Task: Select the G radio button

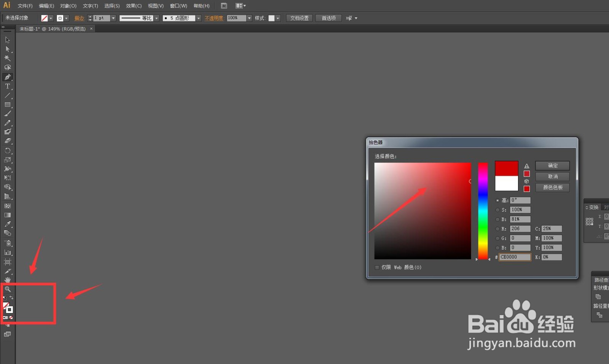Action: [497, 238]
